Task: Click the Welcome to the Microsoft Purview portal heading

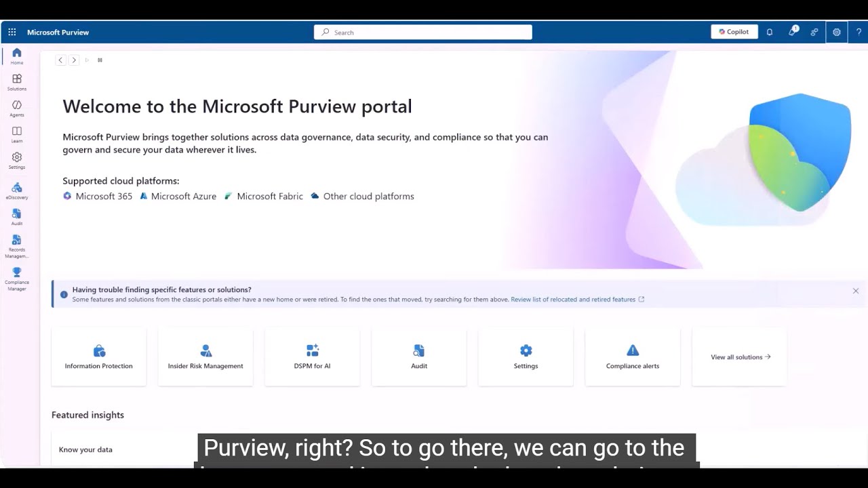Action: [237, 106]
